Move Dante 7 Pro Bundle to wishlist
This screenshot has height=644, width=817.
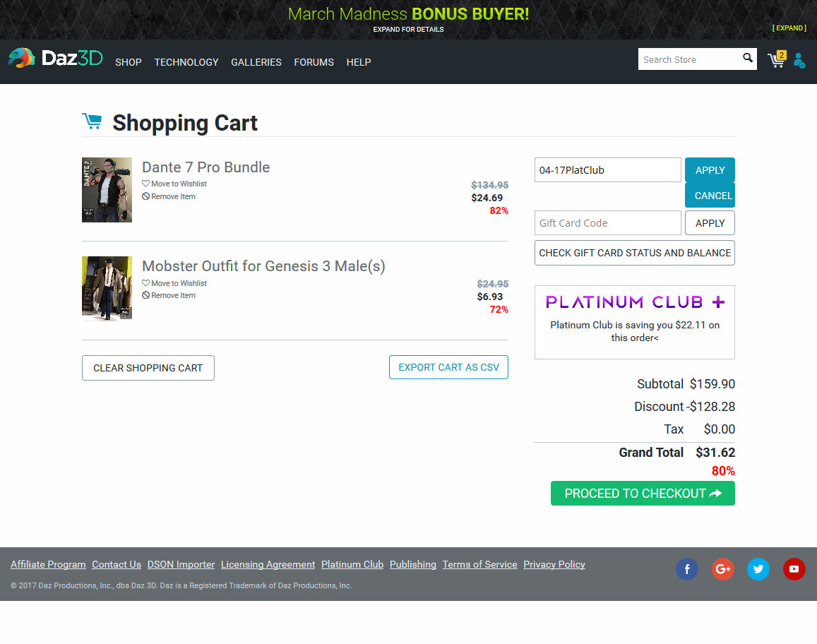(174, 184)
